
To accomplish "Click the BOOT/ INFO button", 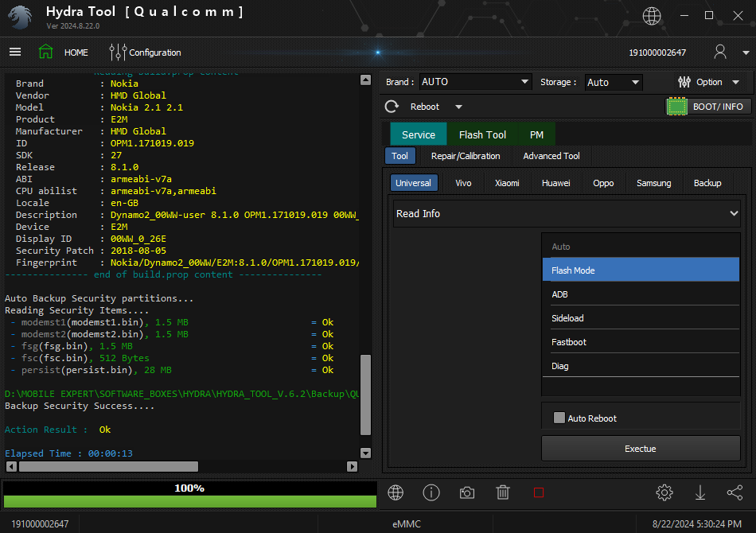I will (x=708, y=107).
